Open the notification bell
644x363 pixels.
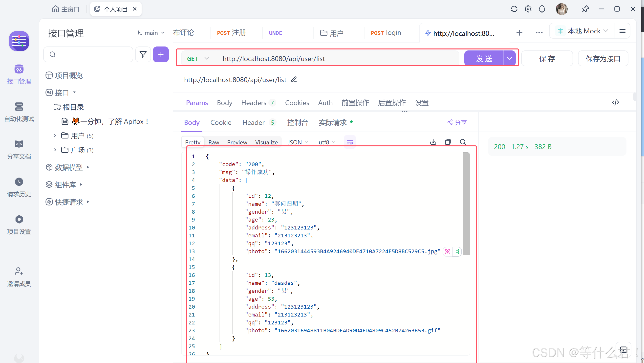point(542,9)
